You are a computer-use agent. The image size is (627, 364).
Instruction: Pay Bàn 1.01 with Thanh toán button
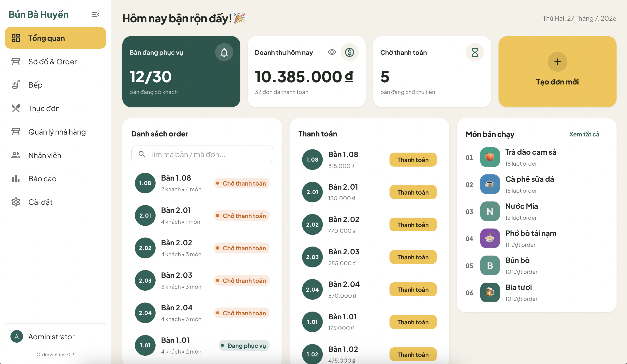pyautogui.click(x=413, y=322)
